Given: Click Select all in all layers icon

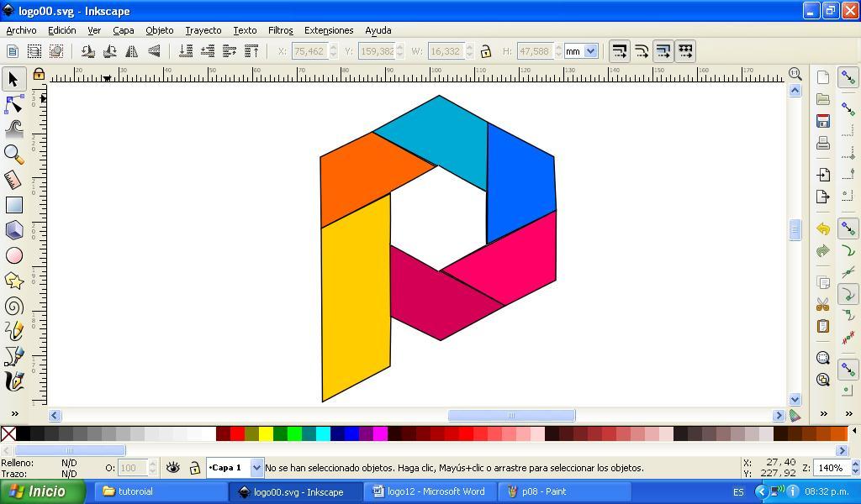Looking at the screenshot, I should click(x=34, y=51).
